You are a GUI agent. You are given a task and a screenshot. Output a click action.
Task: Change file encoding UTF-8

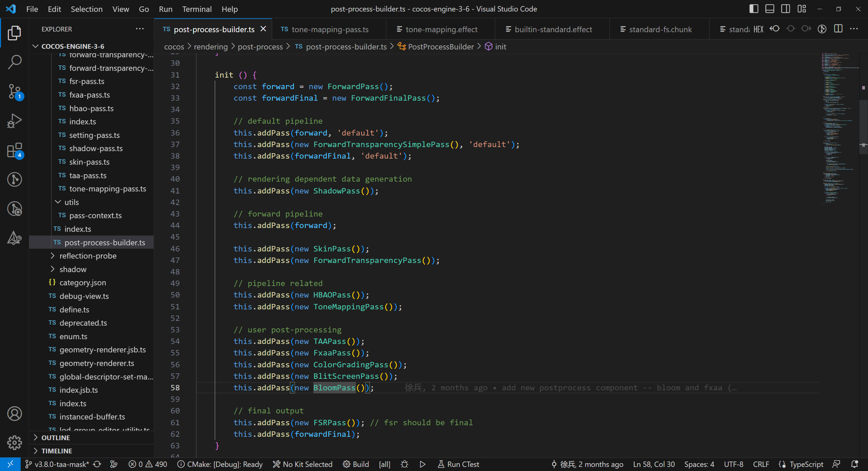733,464
